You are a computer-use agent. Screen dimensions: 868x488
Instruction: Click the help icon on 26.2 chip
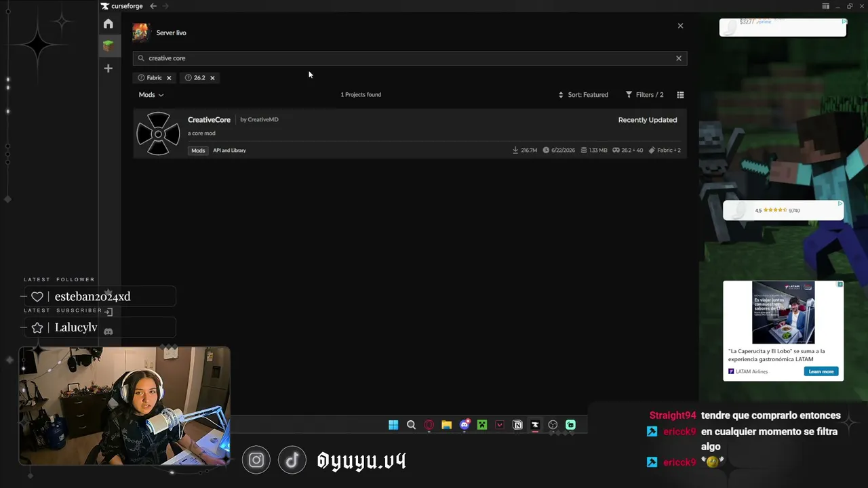(x=188, y=78)
